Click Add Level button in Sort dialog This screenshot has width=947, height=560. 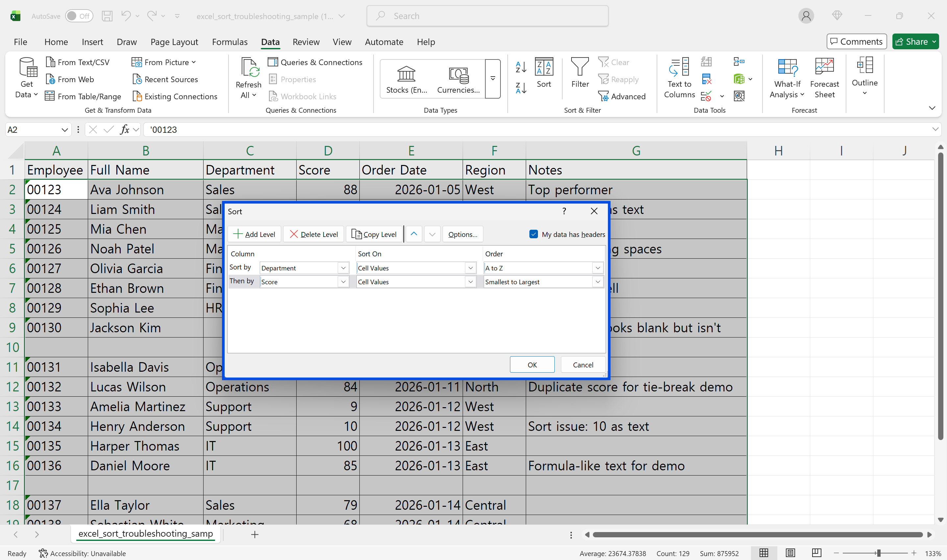(x=255, y=234)
